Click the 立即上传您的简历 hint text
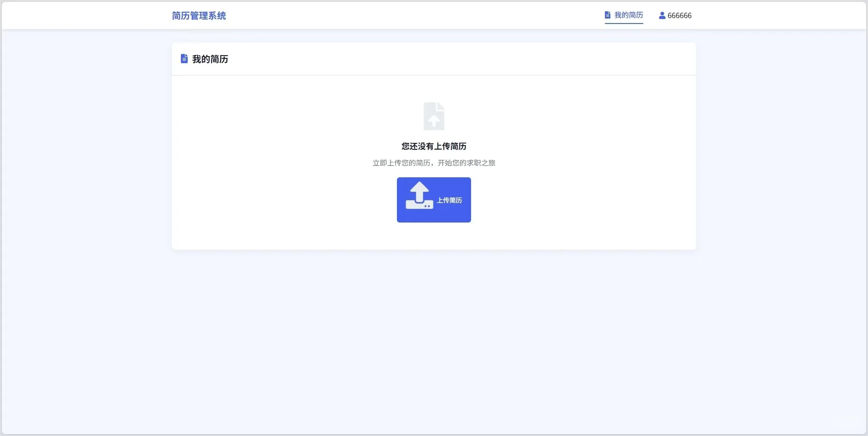Viewport: 868px width, 436px height. pos(434,163)
